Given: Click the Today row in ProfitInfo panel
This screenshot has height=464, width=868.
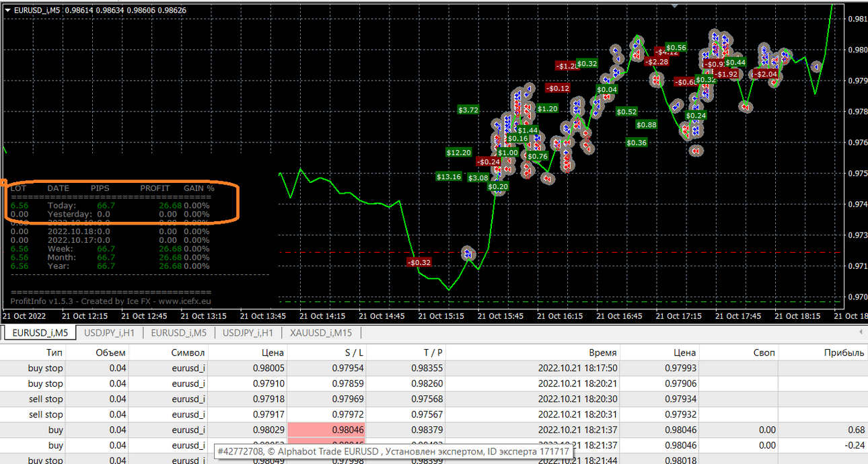Looking at the screenshot, I should (110, 206).
